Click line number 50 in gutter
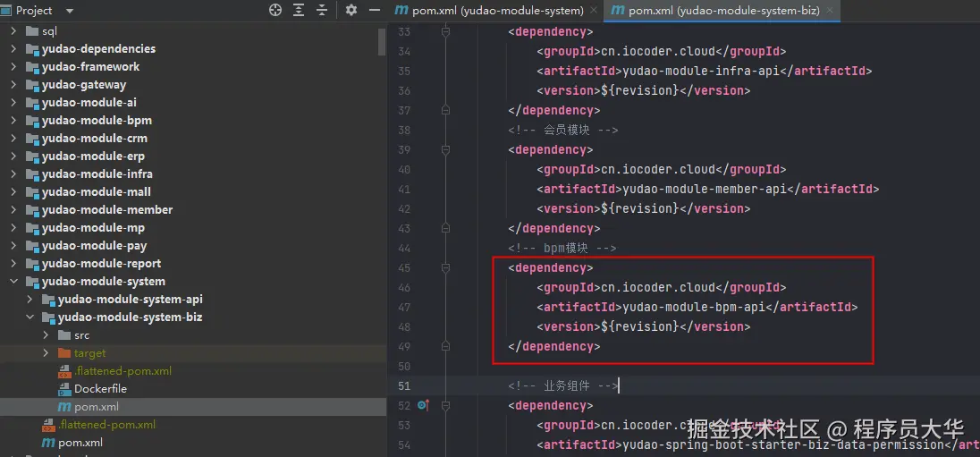Viewport: 980px width, 457px height. point(404,366)
